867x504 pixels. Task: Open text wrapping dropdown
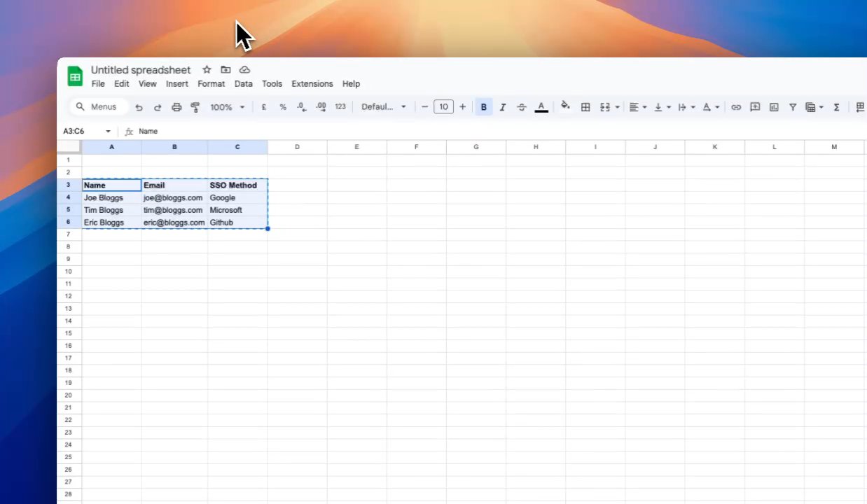686,107
